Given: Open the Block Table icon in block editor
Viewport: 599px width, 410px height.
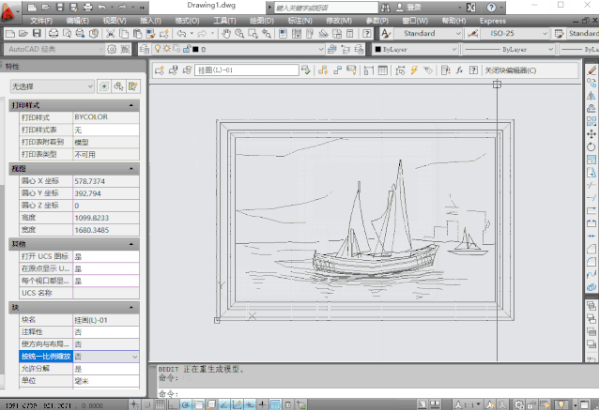Looking at the screenshot, I should [382, 70].
